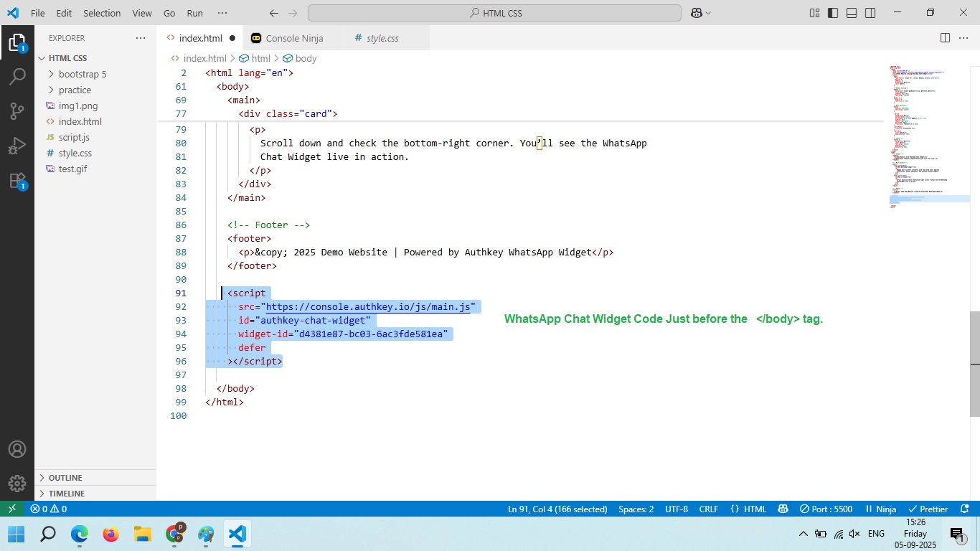Open style.css in Explorer
Screen dimensions: 980x551
95,153
